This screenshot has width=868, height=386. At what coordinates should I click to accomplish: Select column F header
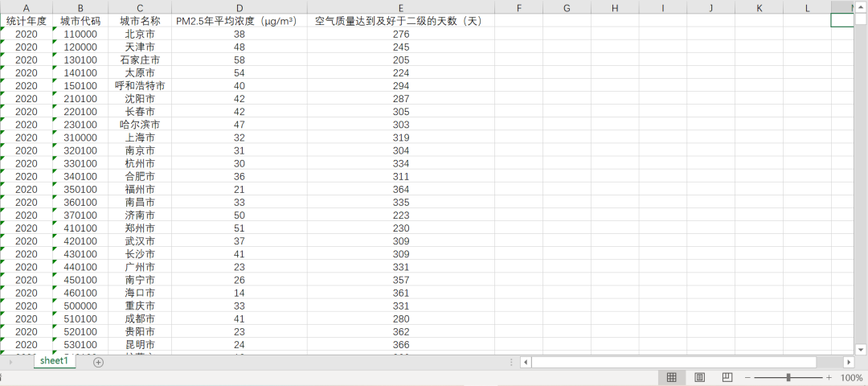click(x=518, y=8)
